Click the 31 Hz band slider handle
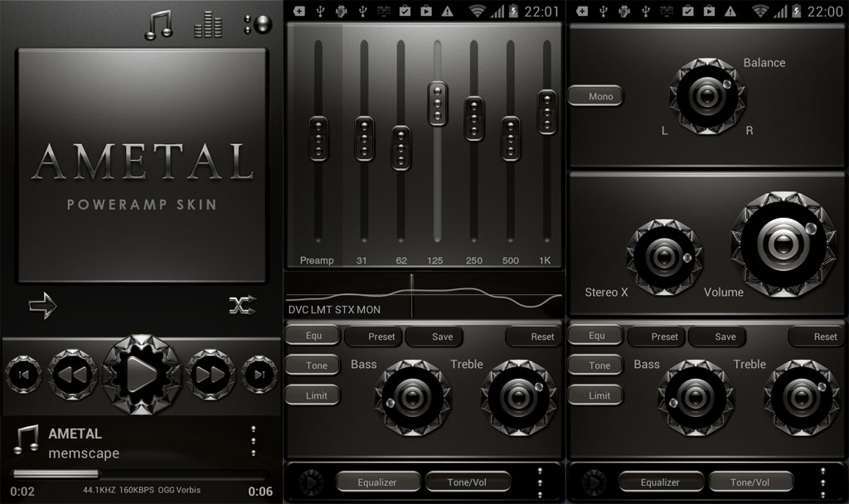Image resolution: width=849 pixels, height=504 pixels. [x=364, y=138]
